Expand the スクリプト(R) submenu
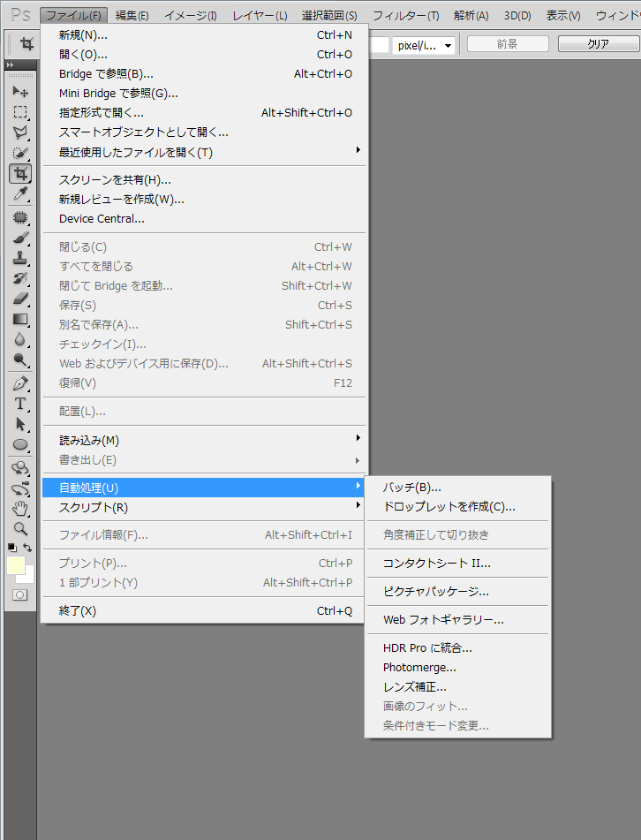The width and height of the screenshot is (641, 840). 203,507
